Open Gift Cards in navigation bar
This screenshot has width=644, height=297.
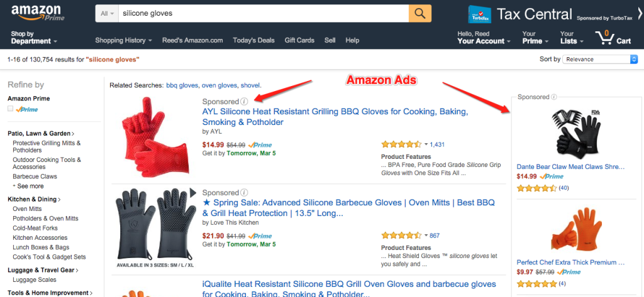(x=299, y=40)
